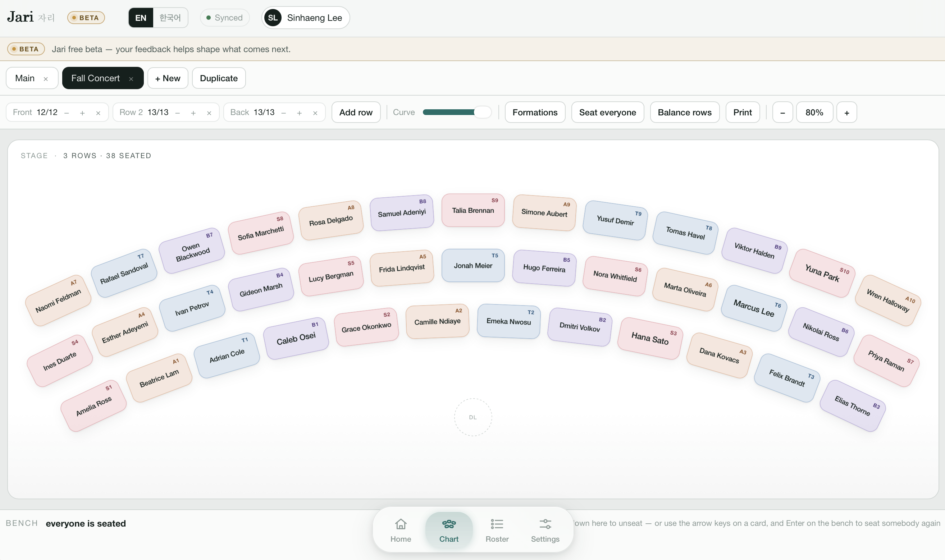Select the Chart navigation icon
The width and height of the screenshot is (945, 560).
click(x=449, y=524)
